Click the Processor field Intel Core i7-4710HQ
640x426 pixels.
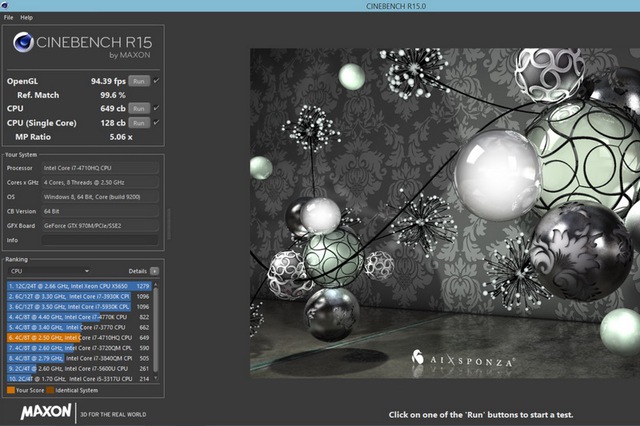(100, 168)
